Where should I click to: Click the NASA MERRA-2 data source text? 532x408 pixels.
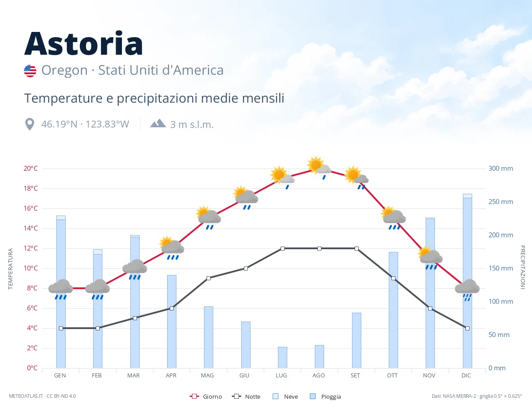click(x=477, y=396)
